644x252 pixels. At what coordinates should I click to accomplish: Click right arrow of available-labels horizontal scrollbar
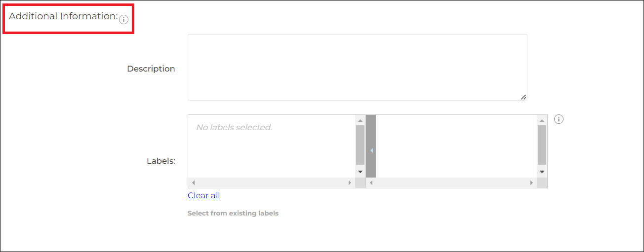(532, 182)
